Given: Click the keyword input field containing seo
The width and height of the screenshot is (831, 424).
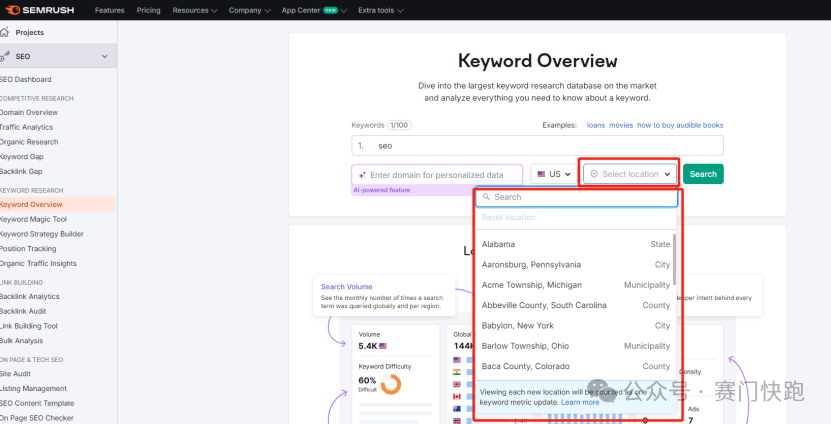Looking at the screenshot, I should point(537,145).
